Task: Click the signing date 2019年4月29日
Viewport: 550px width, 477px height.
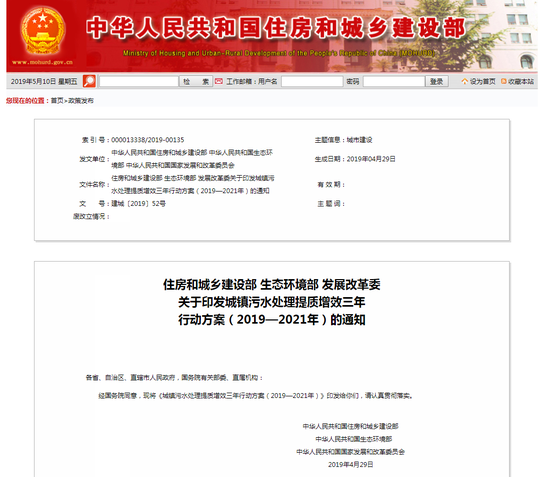Action: pos(350,464)
